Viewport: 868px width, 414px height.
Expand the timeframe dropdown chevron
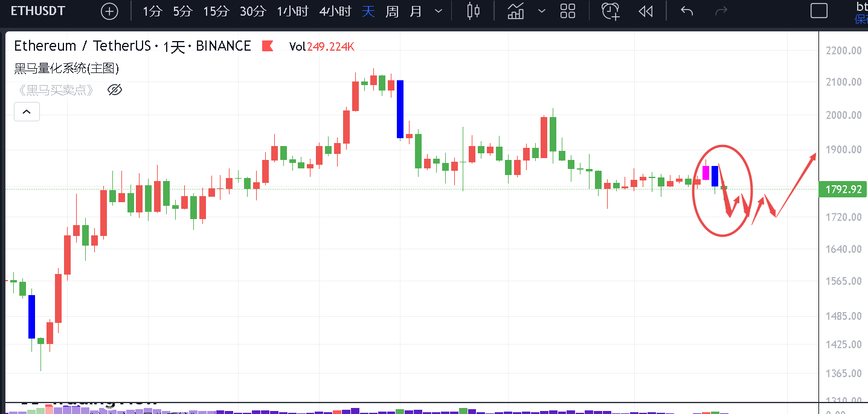439,11
